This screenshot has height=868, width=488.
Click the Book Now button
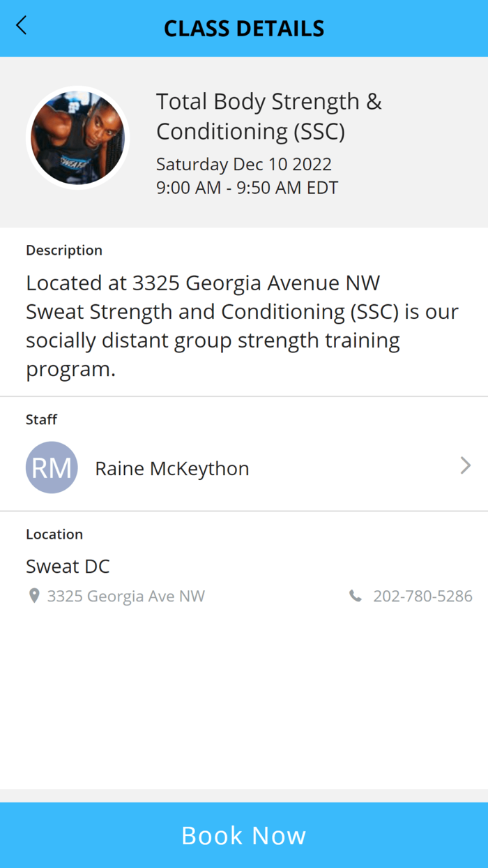(x=244, y=835)
